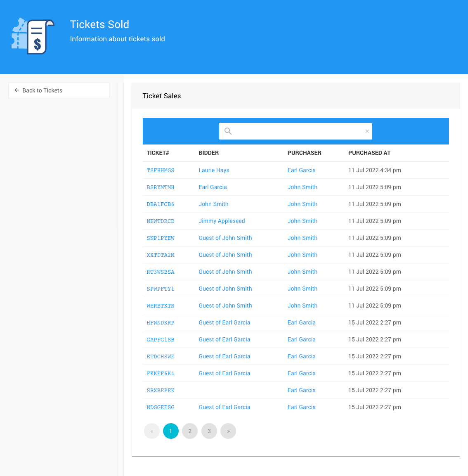Viewport: 468px width, 476px height.
Task: Go back to Tickets
Action: pyautogui.click(x=59, y=90)
